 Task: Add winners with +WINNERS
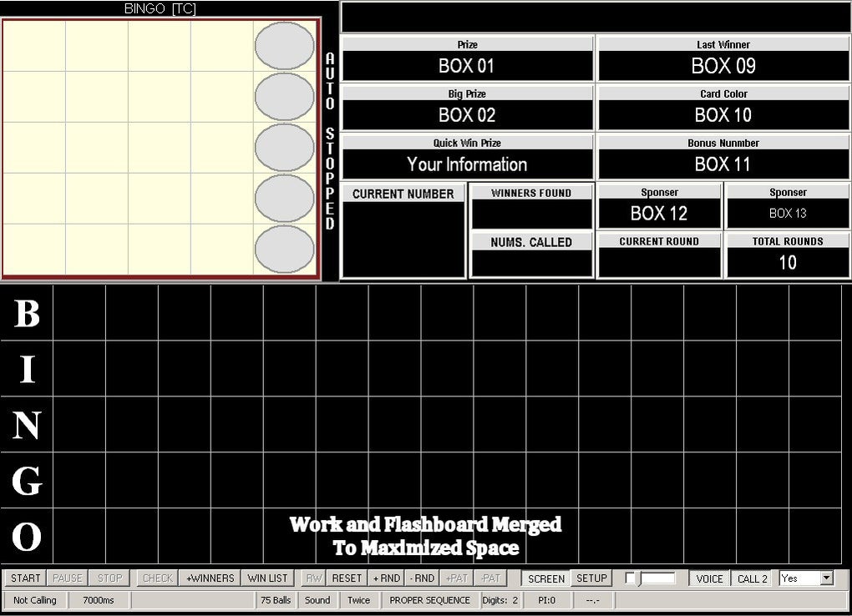(209, 578)
